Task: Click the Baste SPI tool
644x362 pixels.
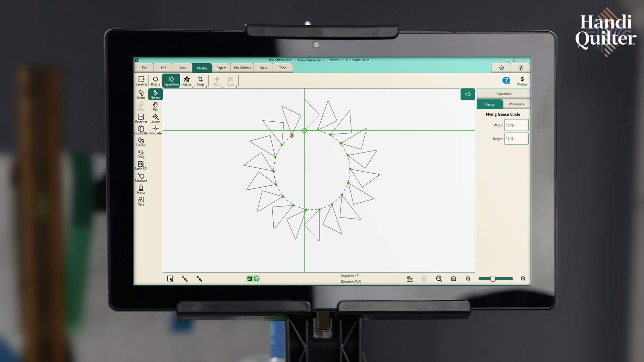Action: pyautogui.click(x=141, y=166)
